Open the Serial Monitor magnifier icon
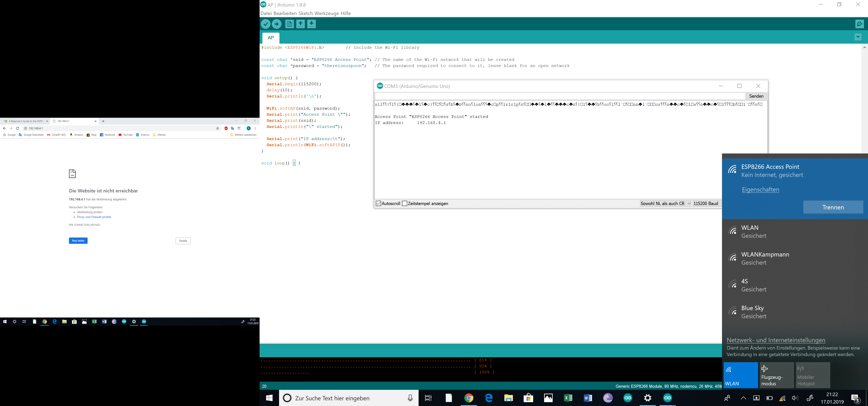The height and width of the screenshot is (406, 868). click(x=859, y=24)
